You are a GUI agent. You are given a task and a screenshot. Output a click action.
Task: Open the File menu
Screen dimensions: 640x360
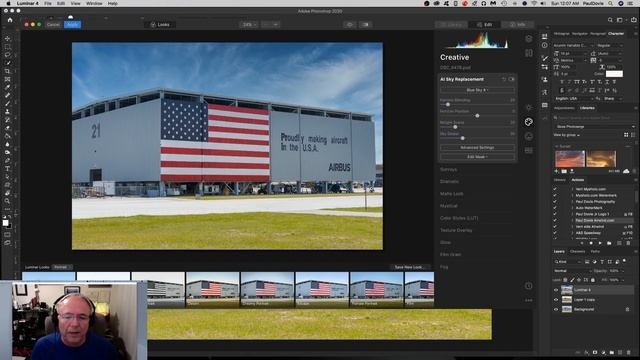click(x=48, y=3)
